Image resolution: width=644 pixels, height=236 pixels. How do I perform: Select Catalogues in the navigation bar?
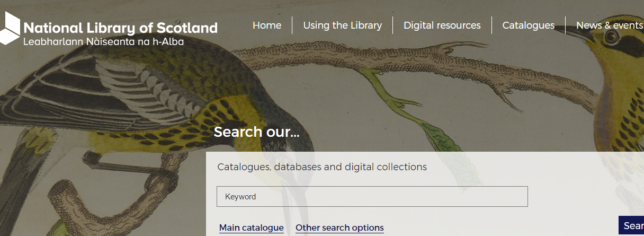528,25
